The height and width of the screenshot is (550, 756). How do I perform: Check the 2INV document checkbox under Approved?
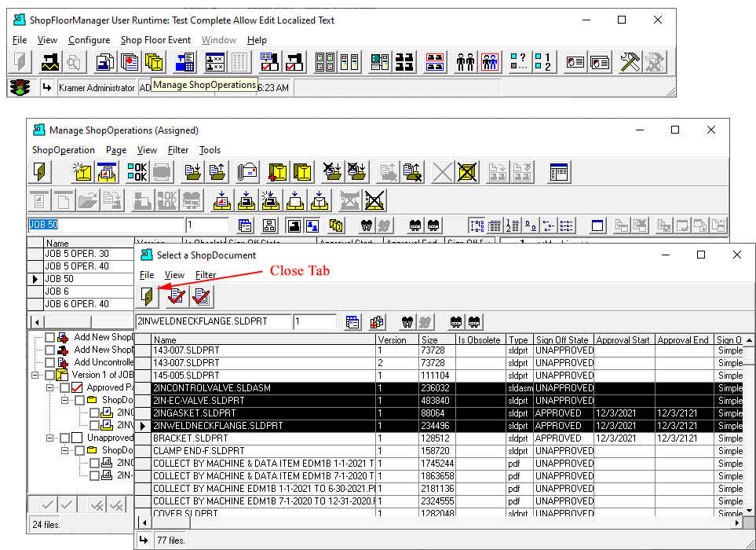point(94,425)
